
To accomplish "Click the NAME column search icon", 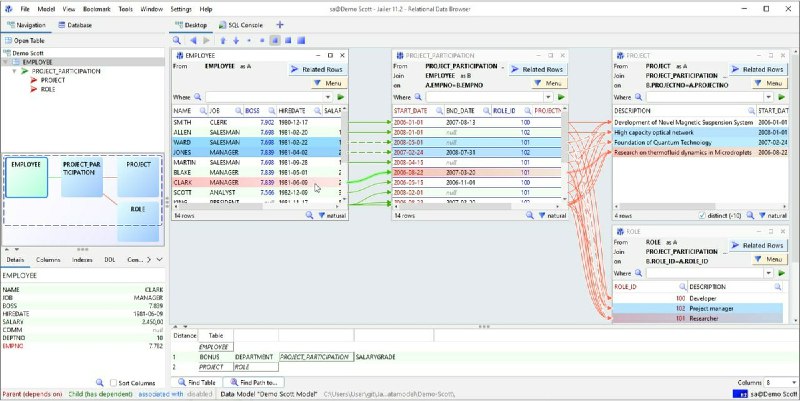I will (x=203, y=111).
